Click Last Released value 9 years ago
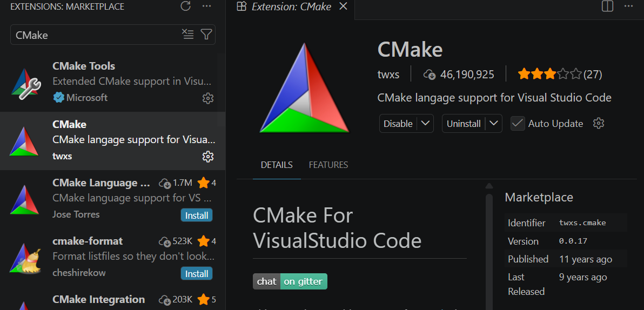 point(583,277)
